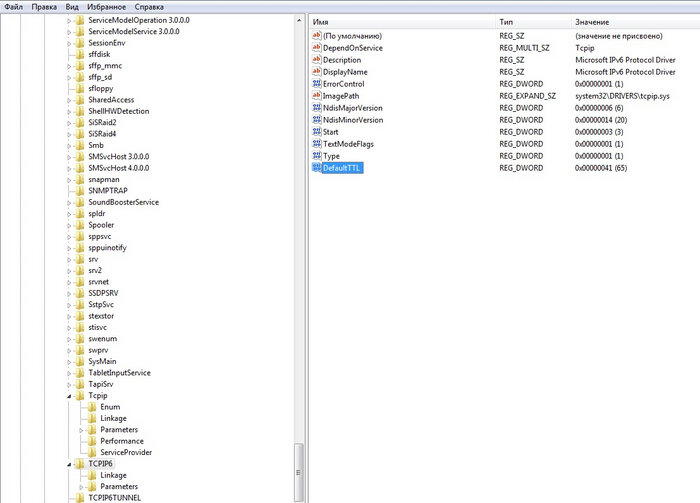Screen dimensions: 700x503
Task: Click the value 0x00000014 (20)
Action: [x=601, y=120]
